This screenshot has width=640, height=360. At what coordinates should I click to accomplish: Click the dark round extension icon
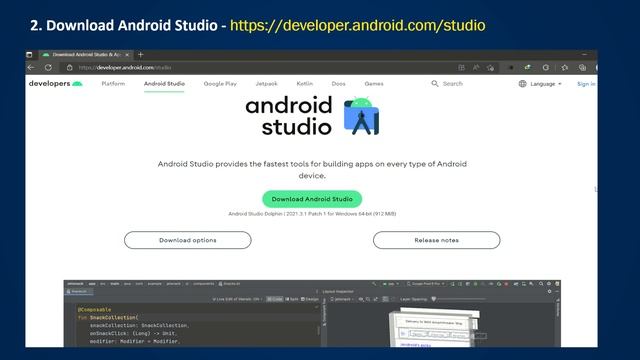511,67
